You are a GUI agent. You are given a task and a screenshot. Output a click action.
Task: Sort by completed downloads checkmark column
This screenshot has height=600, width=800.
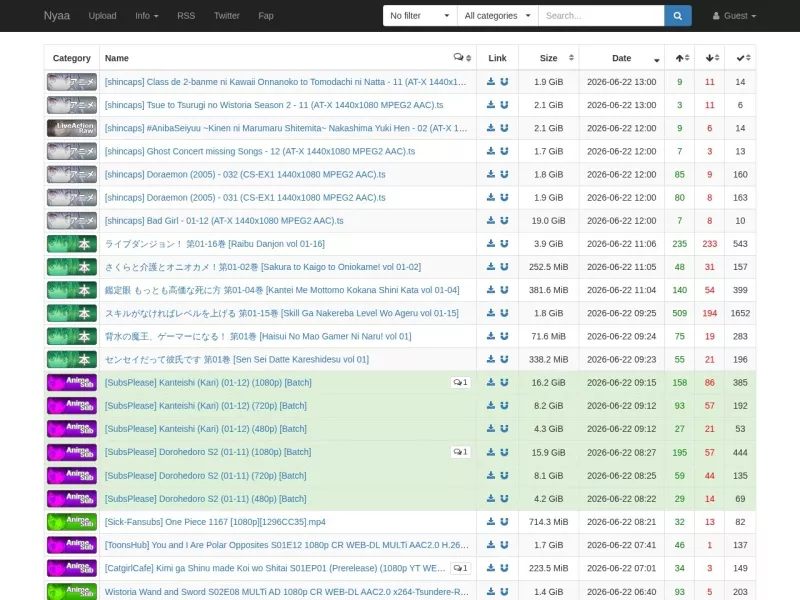pyautogui.click(x=743, y=58)
